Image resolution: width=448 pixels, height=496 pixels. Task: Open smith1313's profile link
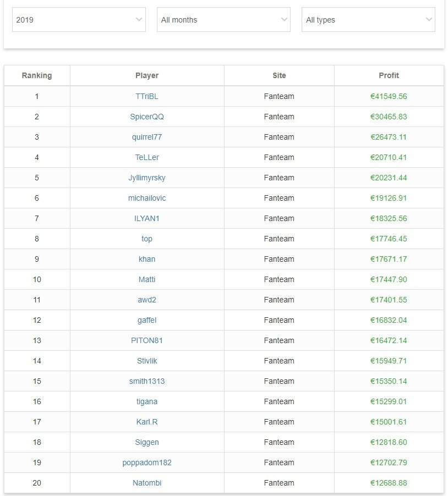[x=147, y=381]
